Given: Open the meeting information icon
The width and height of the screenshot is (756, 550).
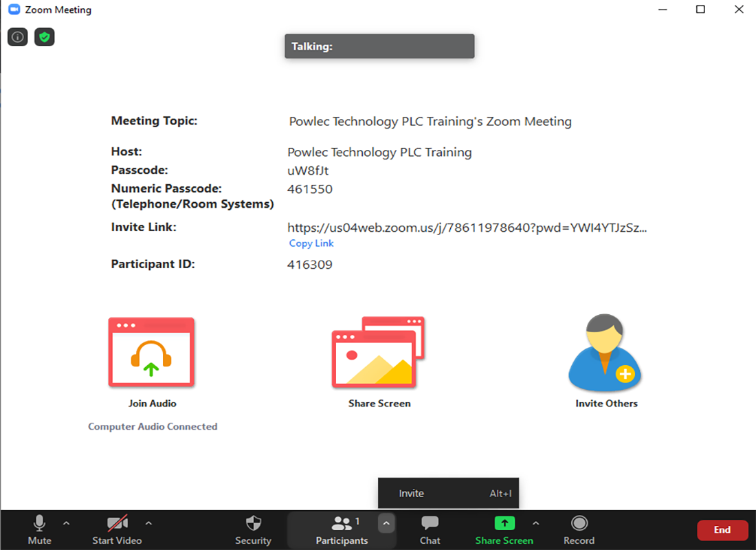Looking at the screenshot, I should point(18,37).
